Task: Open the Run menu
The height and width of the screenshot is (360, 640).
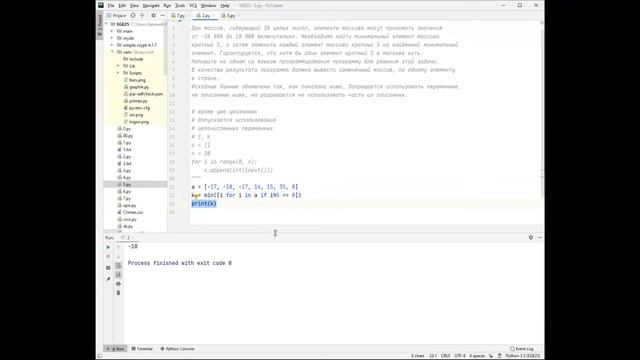Action: (167, 6)
